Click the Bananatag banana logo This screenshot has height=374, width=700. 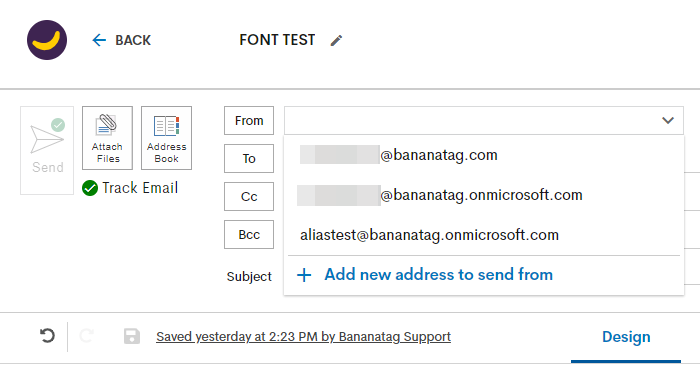47,40
